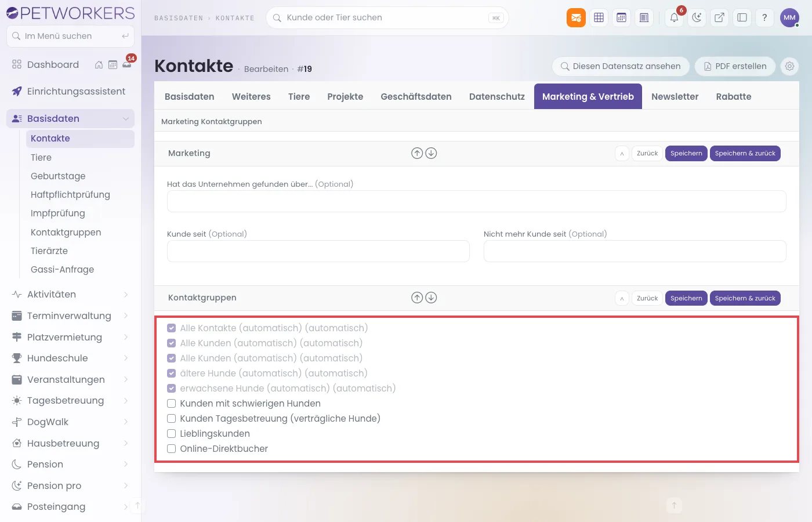Screen dimensions: 812x522
Task: Open the table grid icon in toolbar
Action: 599,17
